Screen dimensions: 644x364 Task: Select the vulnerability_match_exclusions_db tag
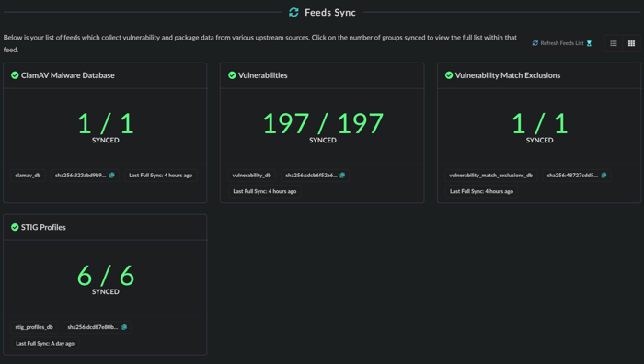[490, 176]
